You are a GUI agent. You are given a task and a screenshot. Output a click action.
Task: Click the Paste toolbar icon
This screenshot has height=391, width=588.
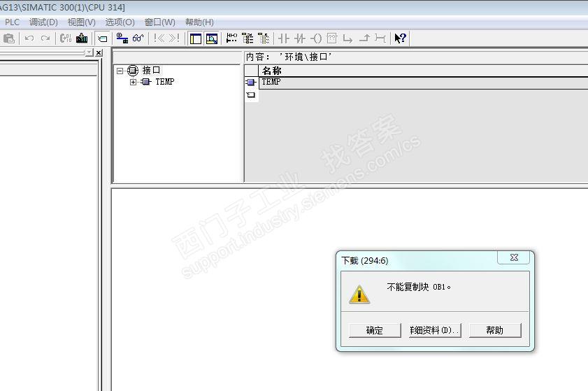click(8, 38)
